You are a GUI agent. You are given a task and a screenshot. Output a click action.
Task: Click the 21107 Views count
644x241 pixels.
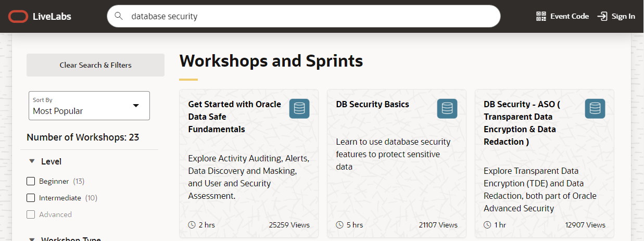[438, 225]
